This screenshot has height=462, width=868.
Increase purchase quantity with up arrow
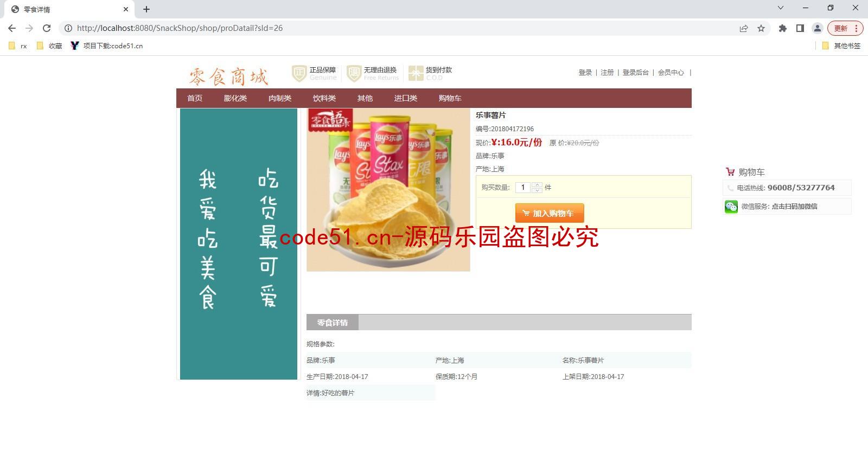point(537,185)
